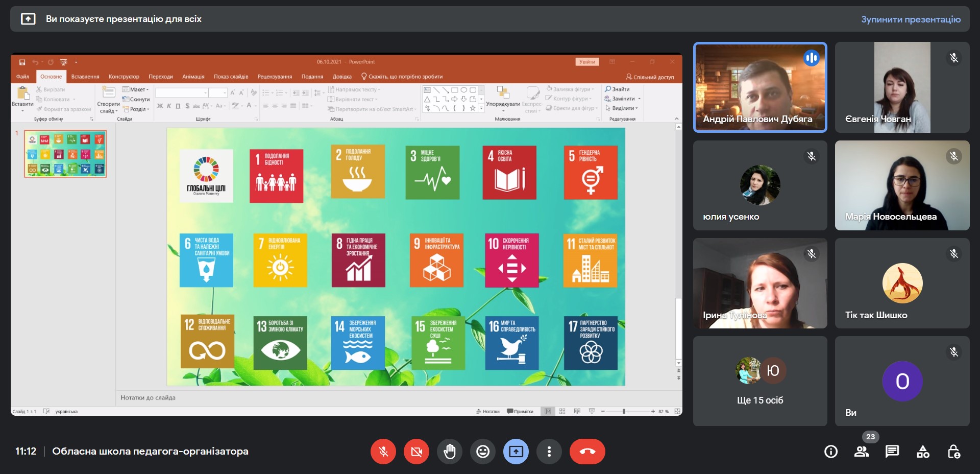Click the Увійти sign-in button
The image size is (980, 474).
coord(587,62)
